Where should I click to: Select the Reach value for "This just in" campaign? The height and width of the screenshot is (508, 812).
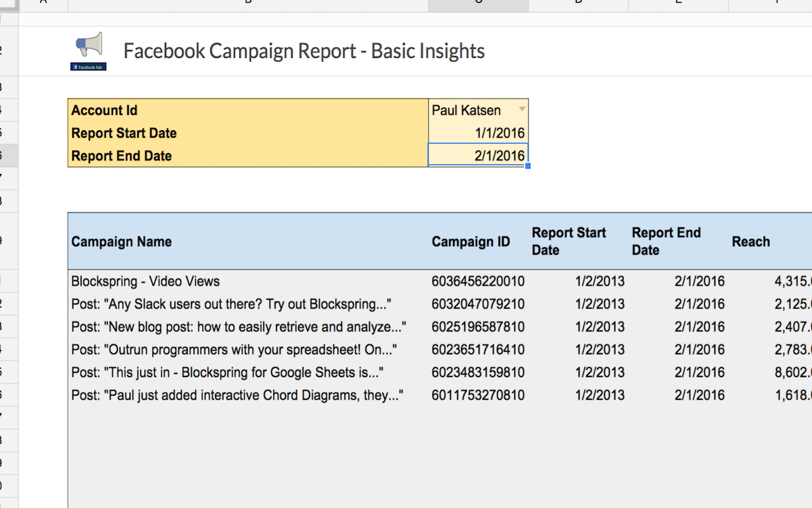792,373
